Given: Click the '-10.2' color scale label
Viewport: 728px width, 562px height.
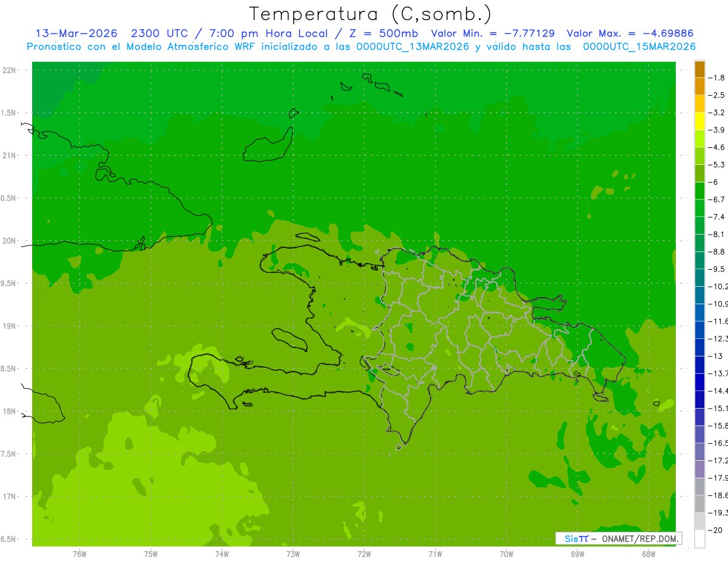Looking at the screenshot, I should (719, 286).
